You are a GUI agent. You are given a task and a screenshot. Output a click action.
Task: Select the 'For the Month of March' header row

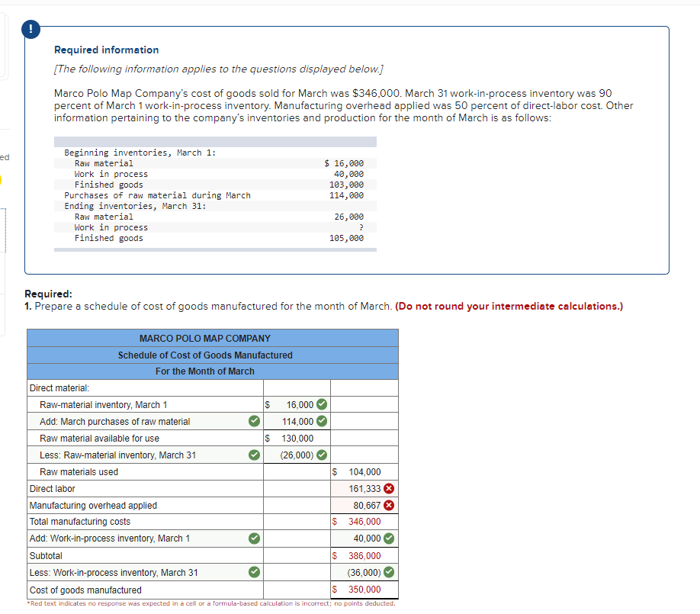204,371
